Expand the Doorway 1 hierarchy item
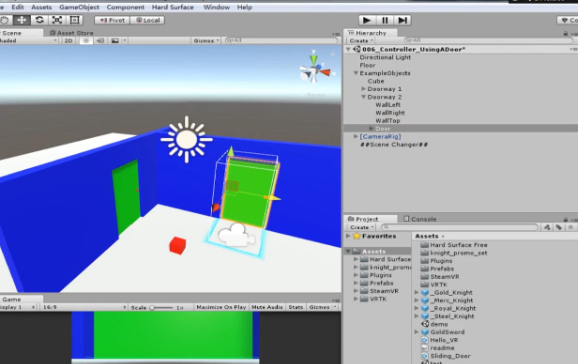 pyautogui.click(x=363, y=89)
